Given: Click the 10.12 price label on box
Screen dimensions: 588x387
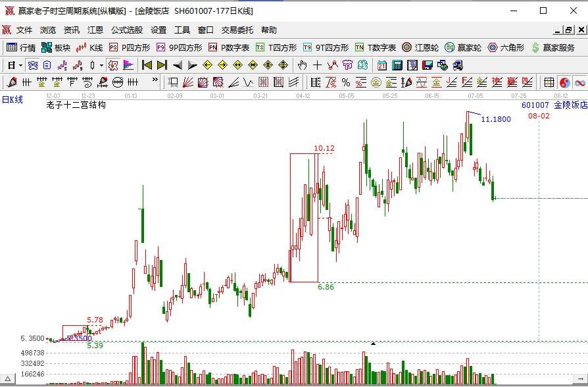Looking at the screenshot, I should click(324, 148).
